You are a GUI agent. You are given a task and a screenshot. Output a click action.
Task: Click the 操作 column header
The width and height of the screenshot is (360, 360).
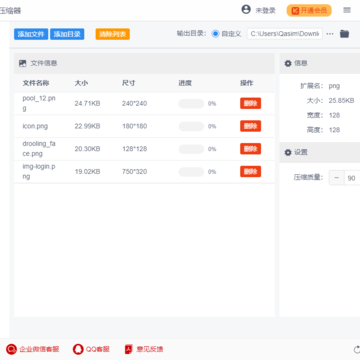coord(247,83)
